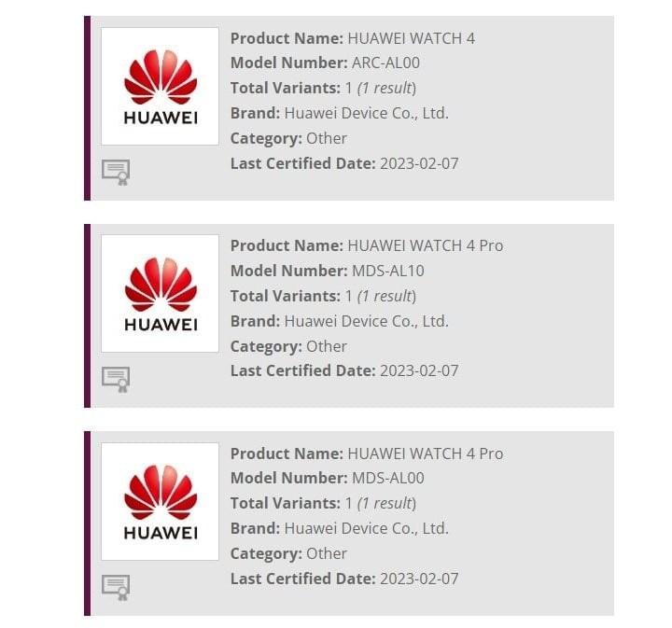
Task: Open the "1 result" variants link for ARC-AL00
Action: [386, 89]
